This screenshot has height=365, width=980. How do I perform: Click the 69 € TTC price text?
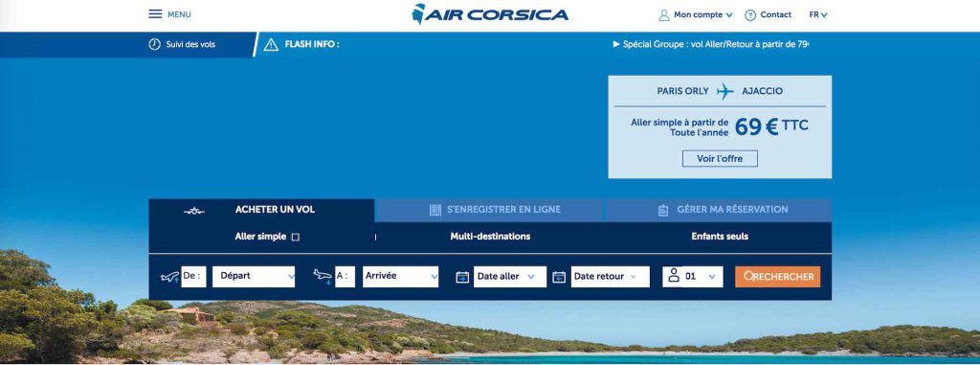pos(771,127)
